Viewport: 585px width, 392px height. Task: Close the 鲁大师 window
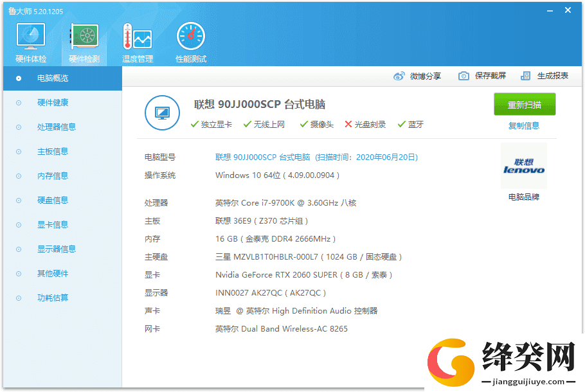(x=568, y=10)
